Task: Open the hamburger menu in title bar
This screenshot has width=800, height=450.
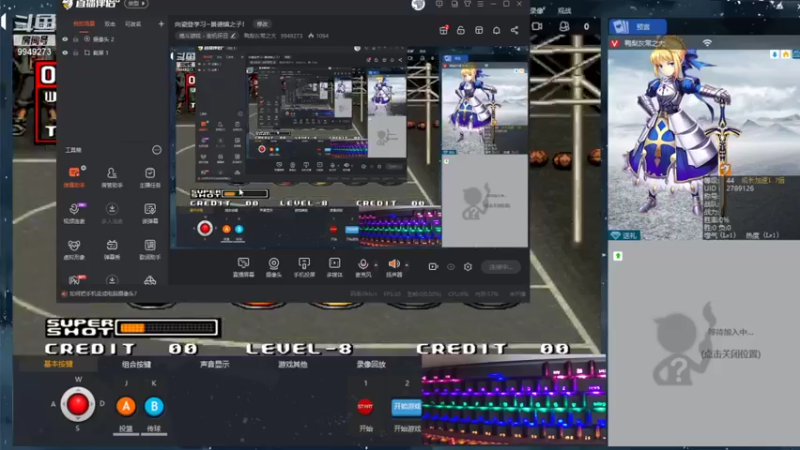Action: click(x=480, y=4)
